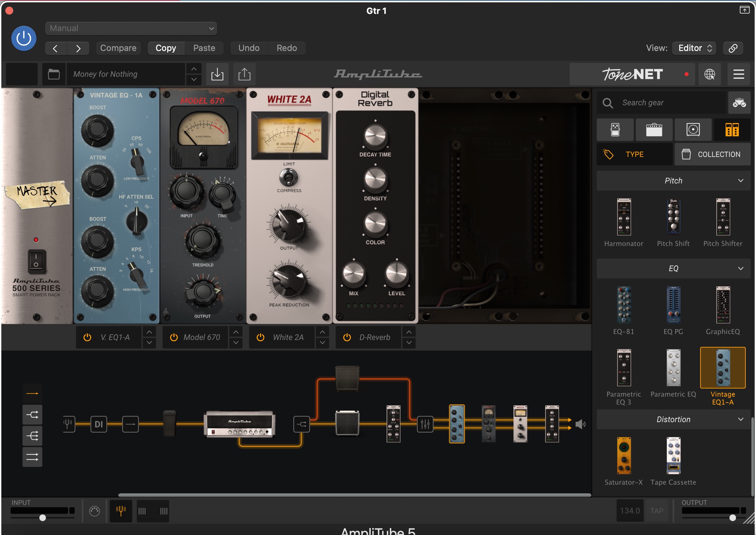Click the ToneNET red record indicator

[686, 74]
